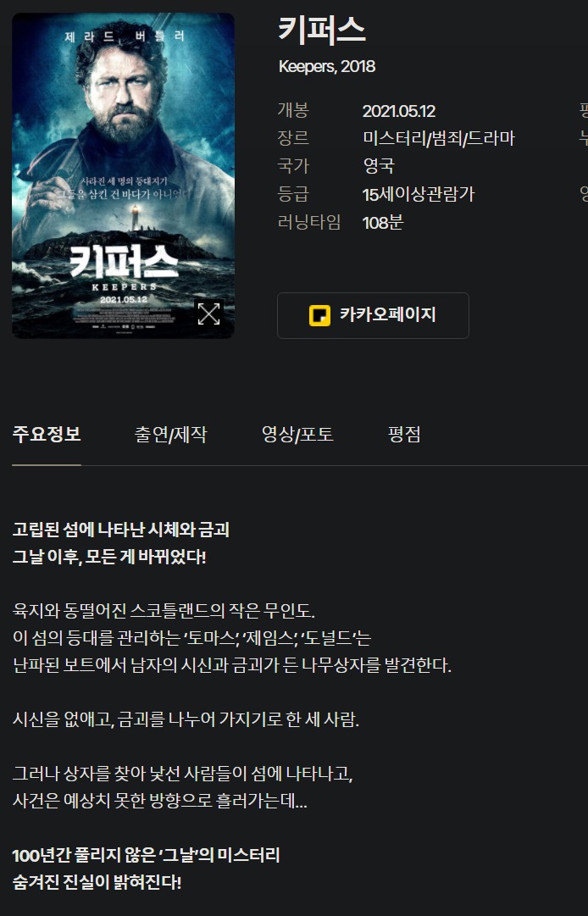The width and height of the screenshot is (588, 916).
Task: Click the 러닝타임 label
Action: point(309,222)
